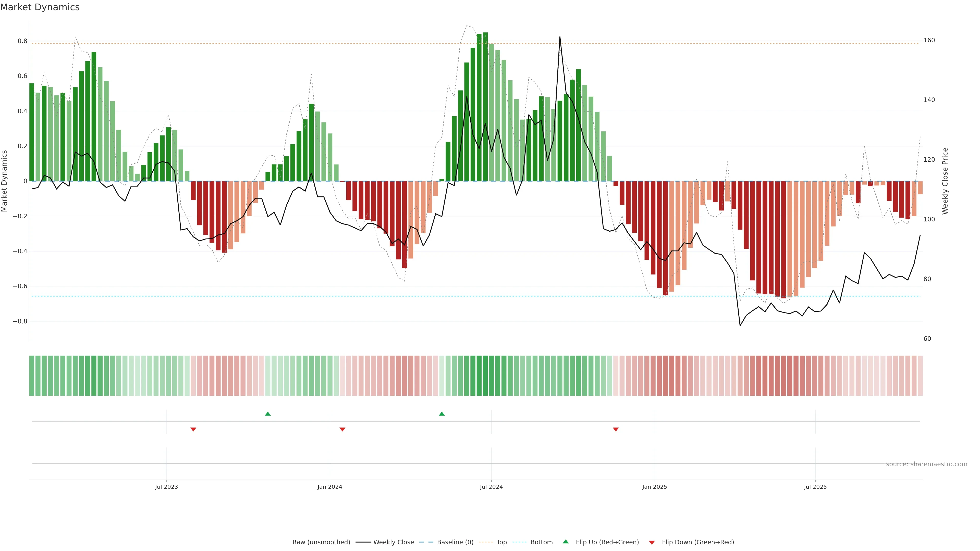
Task: Click the Top legend entry
Action: [501, 542]
